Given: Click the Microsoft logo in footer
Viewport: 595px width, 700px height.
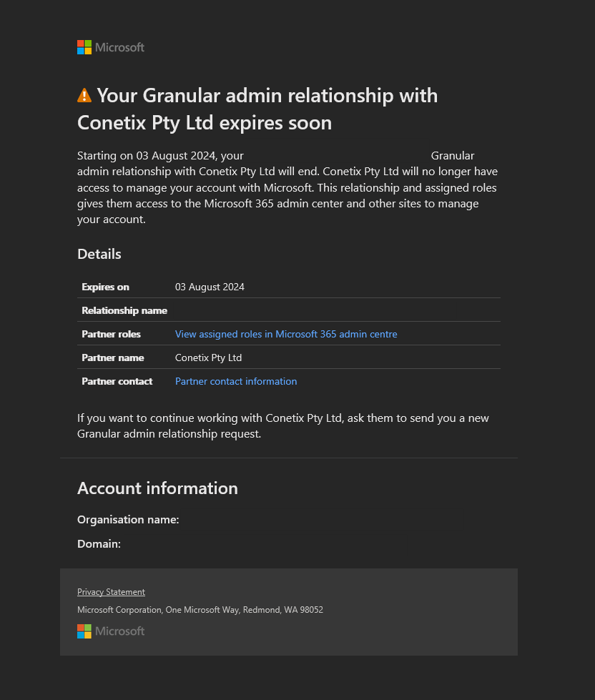Looking at the screenshot, I should [111, 631].
